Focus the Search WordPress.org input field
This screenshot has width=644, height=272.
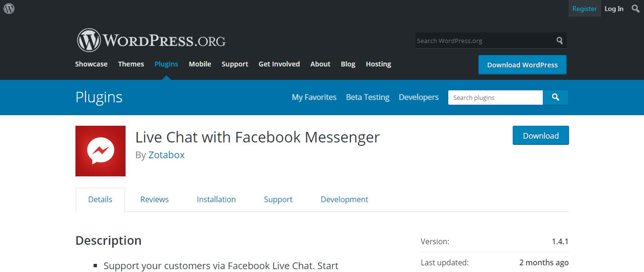(x=484, y=41)
